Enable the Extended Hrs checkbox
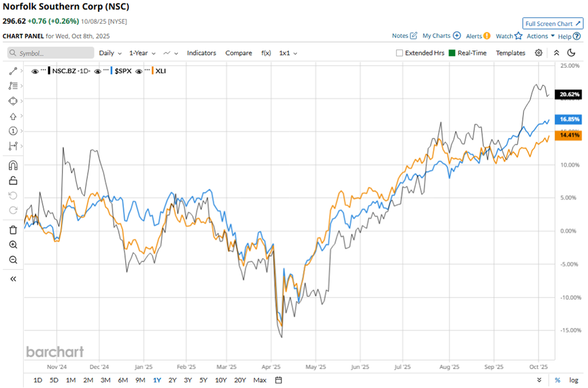Viewport: 588px width, 388px height. 399,53
